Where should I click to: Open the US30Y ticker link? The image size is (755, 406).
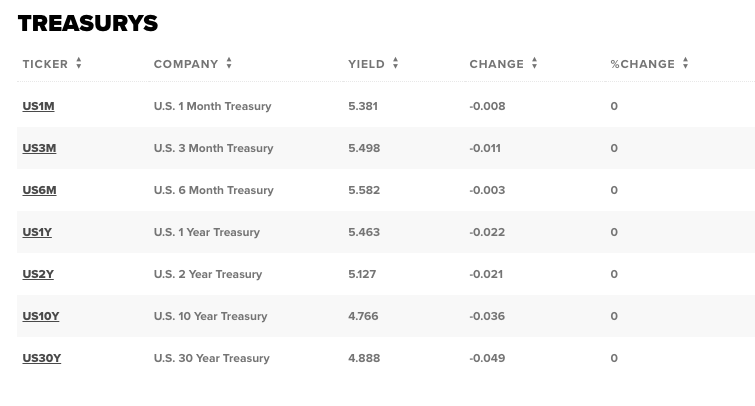[42, 358]
